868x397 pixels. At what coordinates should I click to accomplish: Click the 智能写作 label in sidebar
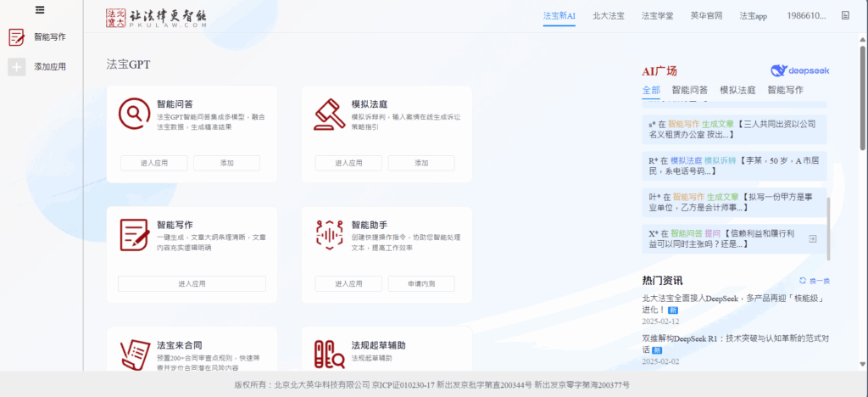50,37
